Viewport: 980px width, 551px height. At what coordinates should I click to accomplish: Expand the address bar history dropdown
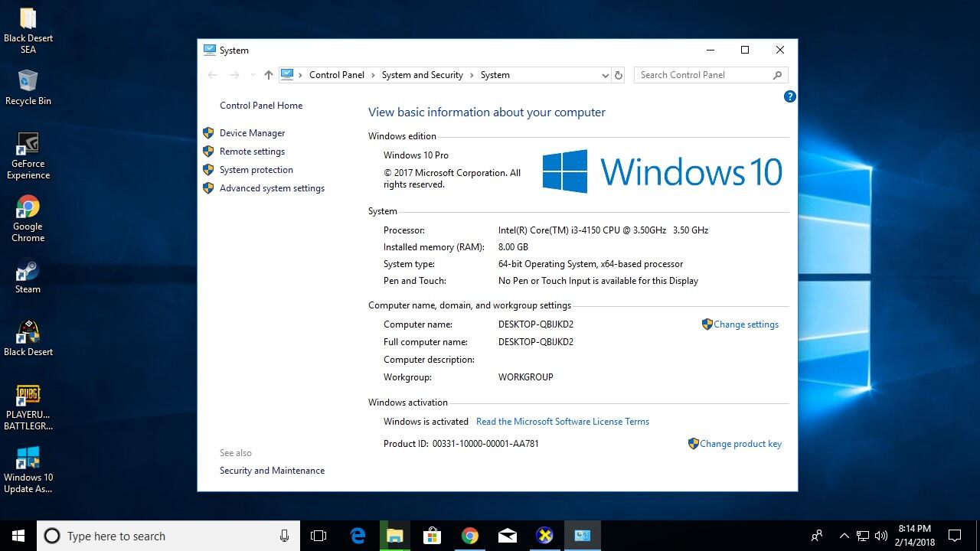click(x=605, y=75)
